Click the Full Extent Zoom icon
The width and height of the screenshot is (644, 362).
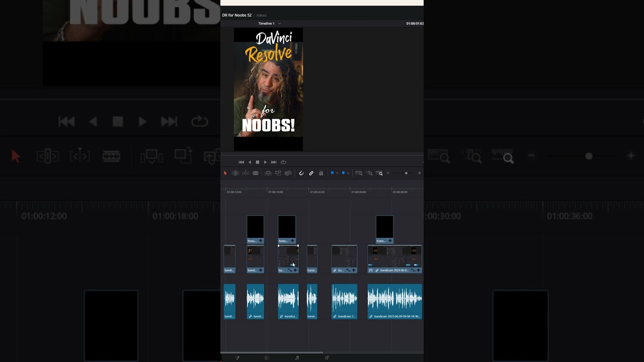click(359, 173)
